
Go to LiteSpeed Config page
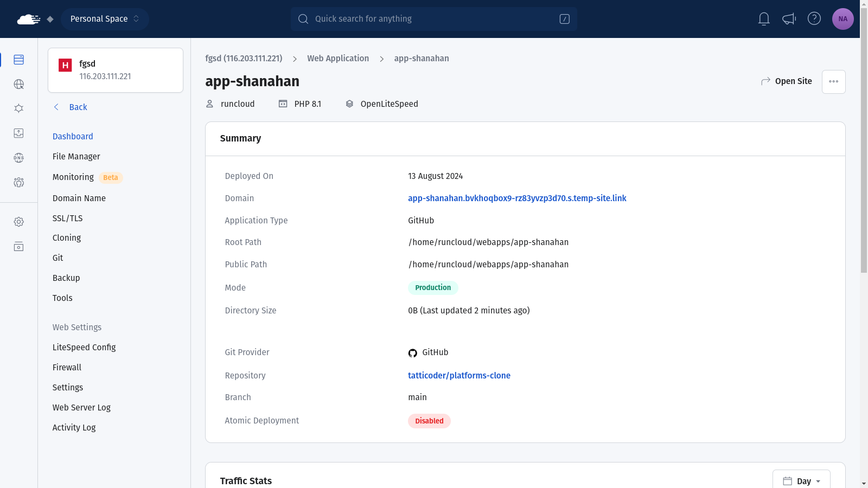click(84, 348)
